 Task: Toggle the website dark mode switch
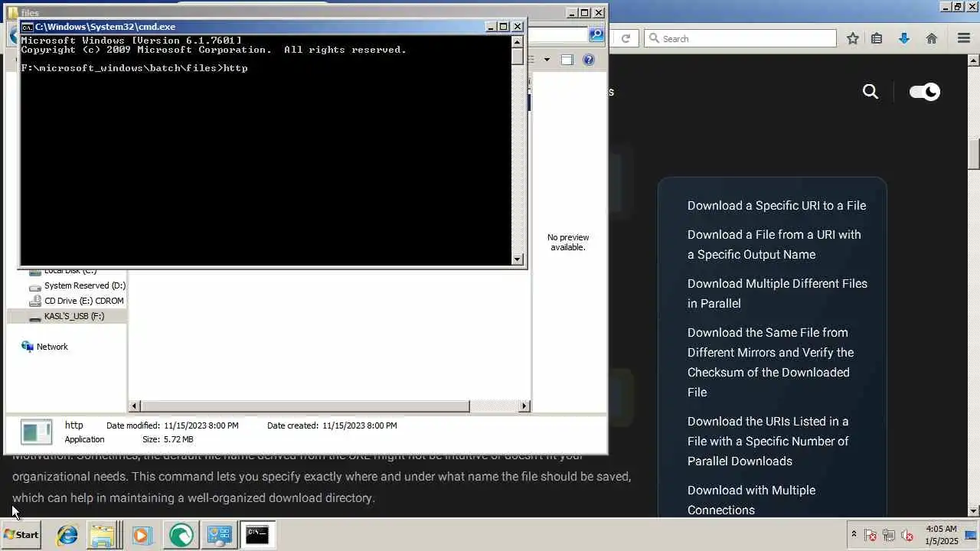924,92
